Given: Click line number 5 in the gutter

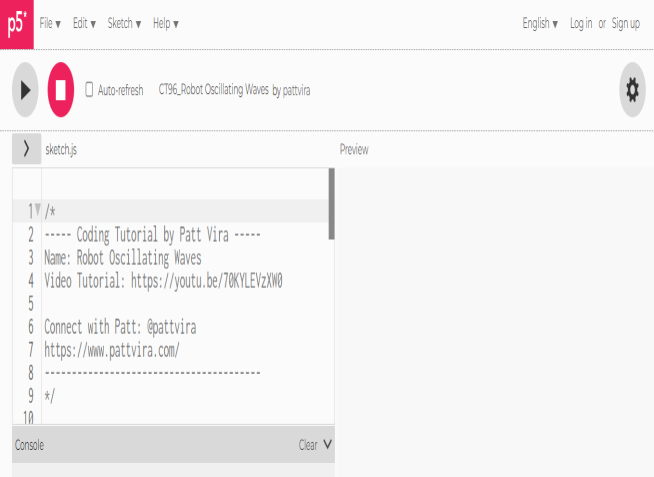Looking at the screenshot, I should [x=31, y=304].
